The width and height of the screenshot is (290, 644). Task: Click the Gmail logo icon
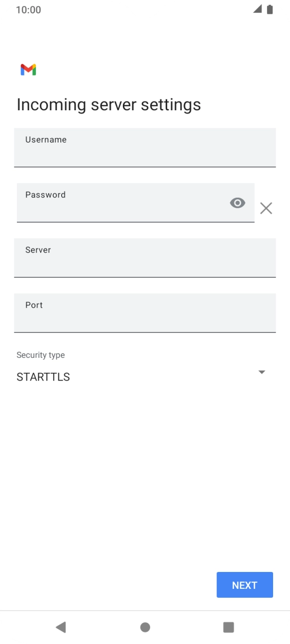click(28, 70)
